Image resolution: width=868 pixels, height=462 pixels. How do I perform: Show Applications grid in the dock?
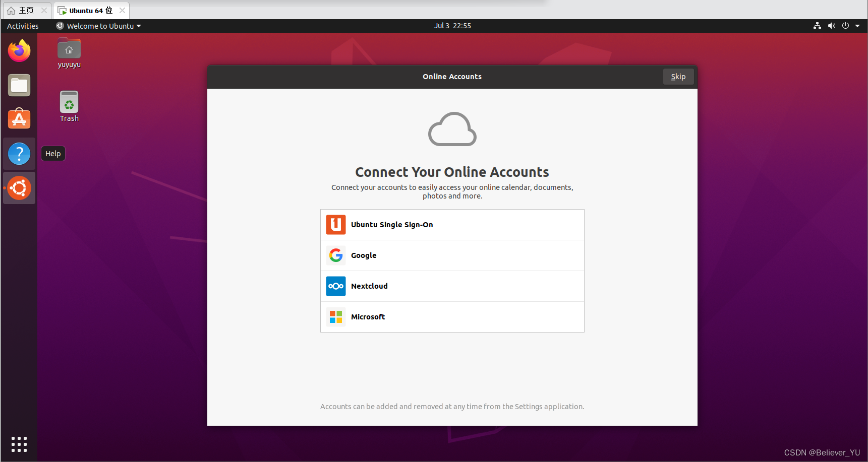pyautogui.click(x=19, y=444)
